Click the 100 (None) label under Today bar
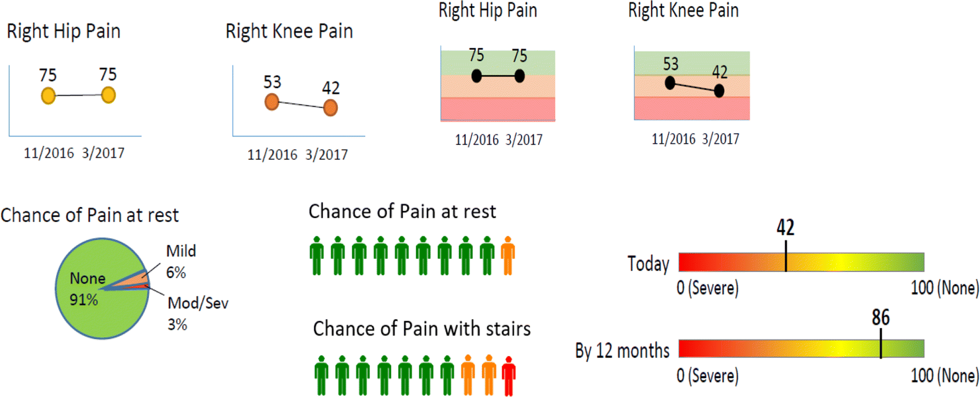 (944, 288)
